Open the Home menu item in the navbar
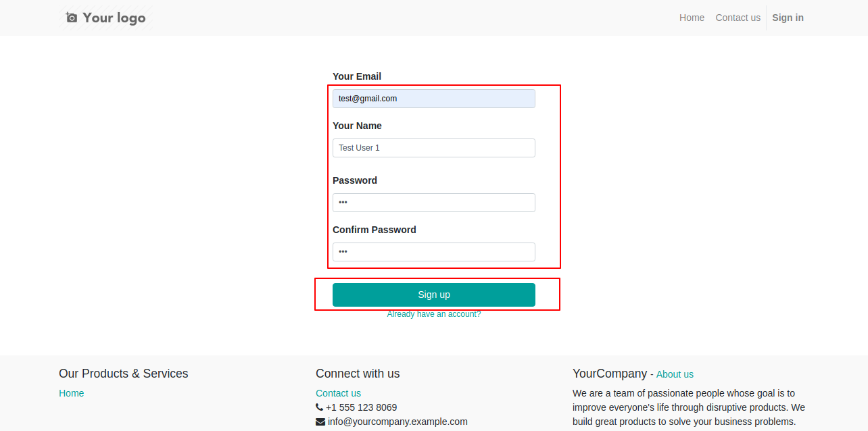 coord(692,18)
